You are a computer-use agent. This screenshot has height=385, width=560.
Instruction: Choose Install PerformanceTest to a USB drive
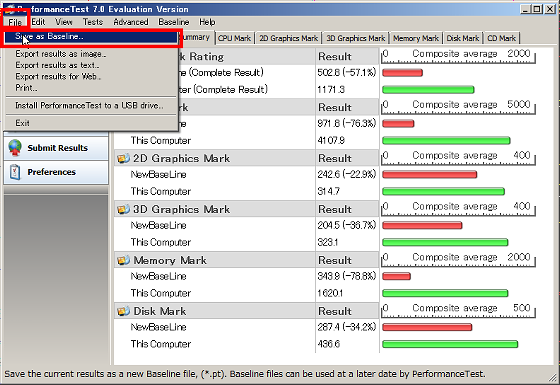[91, 106]
